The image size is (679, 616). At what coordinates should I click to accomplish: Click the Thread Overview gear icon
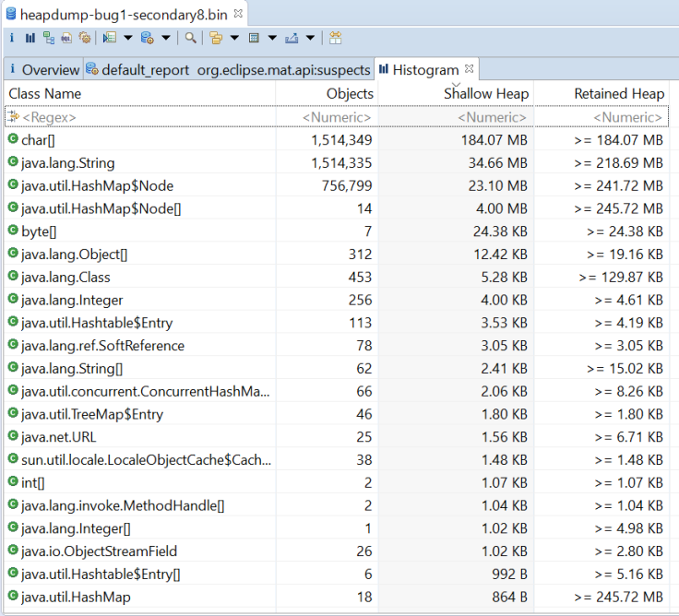[85, 38]
